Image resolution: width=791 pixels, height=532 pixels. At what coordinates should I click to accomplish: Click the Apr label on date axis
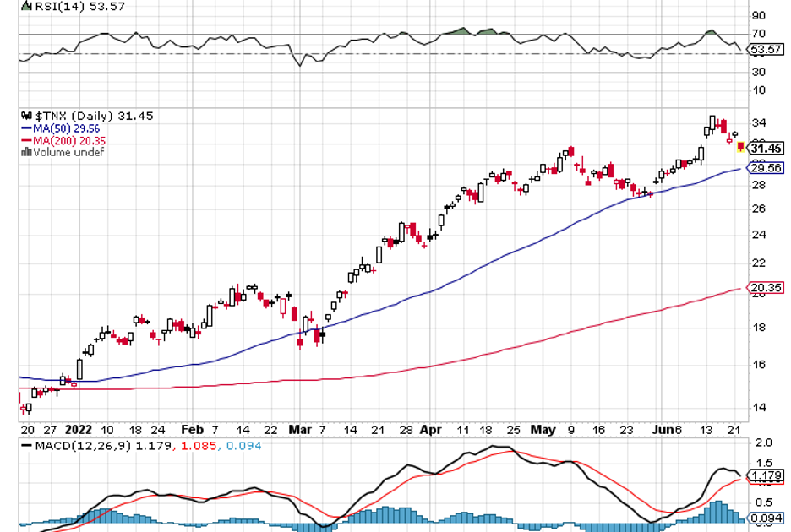(431, 429)
